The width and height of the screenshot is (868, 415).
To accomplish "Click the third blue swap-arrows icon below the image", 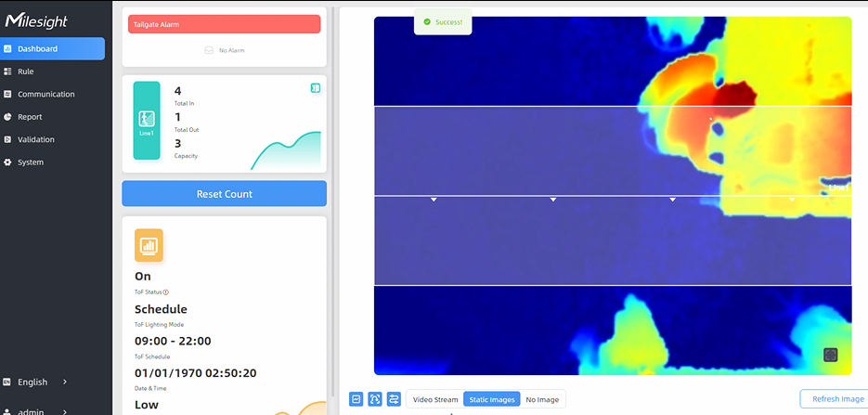I will coord(394,398).
